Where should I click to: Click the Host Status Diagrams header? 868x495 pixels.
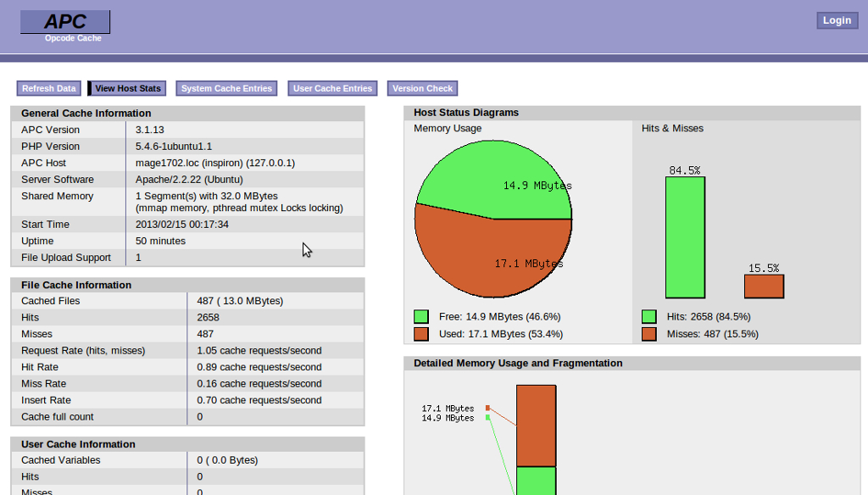(465, 113)
